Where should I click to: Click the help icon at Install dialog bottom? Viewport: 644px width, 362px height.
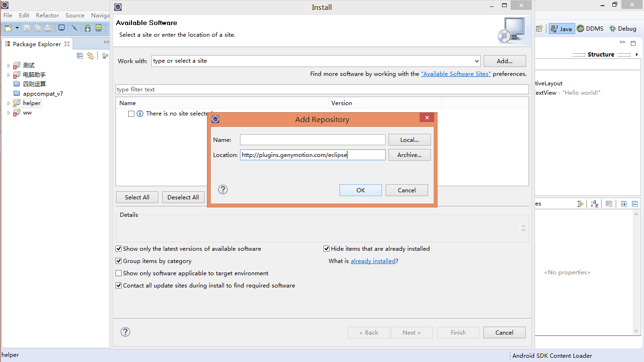pos(125,332)
